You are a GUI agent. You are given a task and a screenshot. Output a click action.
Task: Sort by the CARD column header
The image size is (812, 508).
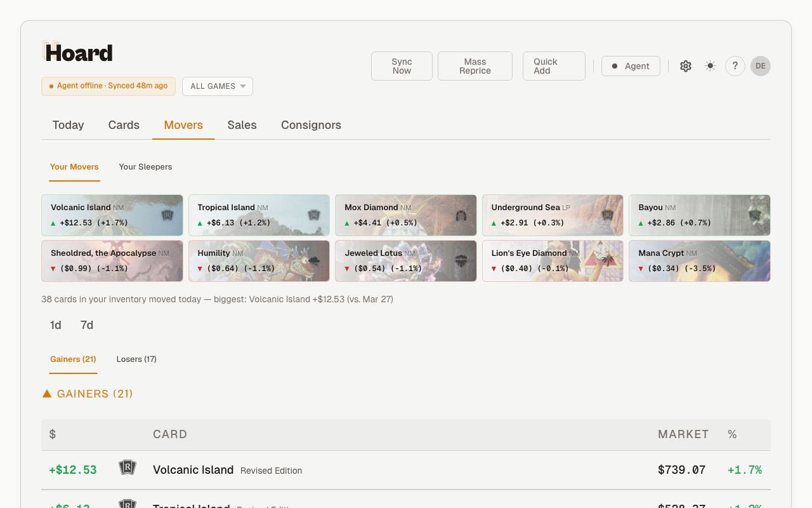170,434
